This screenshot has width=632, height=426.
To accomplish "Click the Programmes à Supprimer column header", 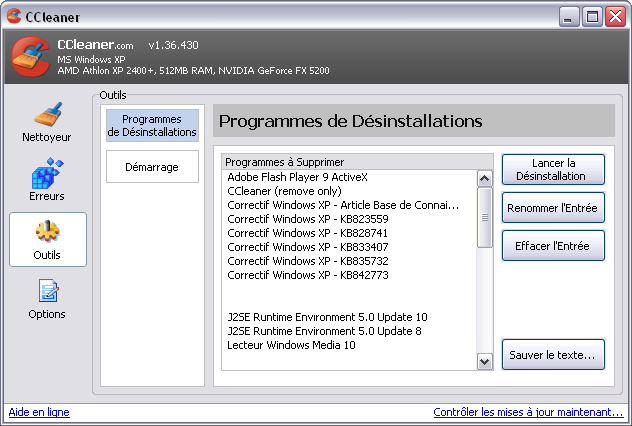I will pos(357,162).
